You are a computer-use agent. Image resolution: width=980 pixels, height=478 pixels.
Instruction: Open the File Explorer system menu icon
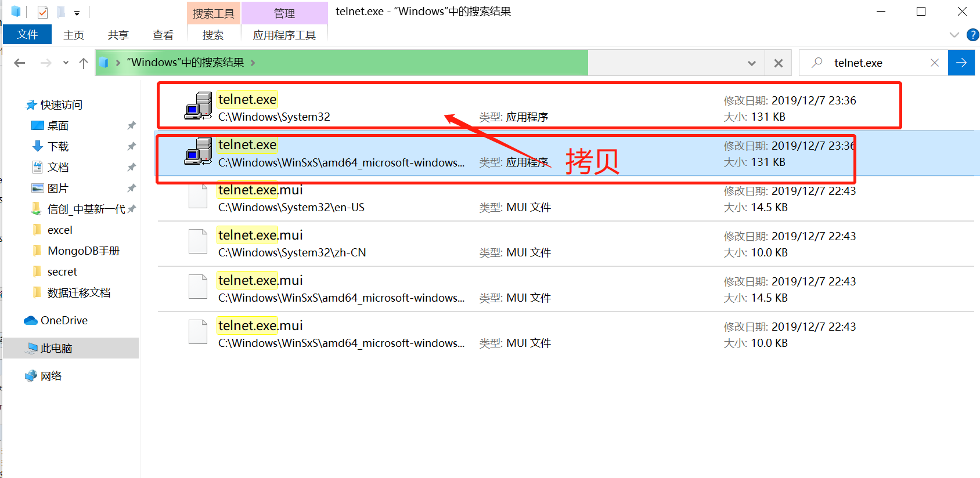pos(16,12)
